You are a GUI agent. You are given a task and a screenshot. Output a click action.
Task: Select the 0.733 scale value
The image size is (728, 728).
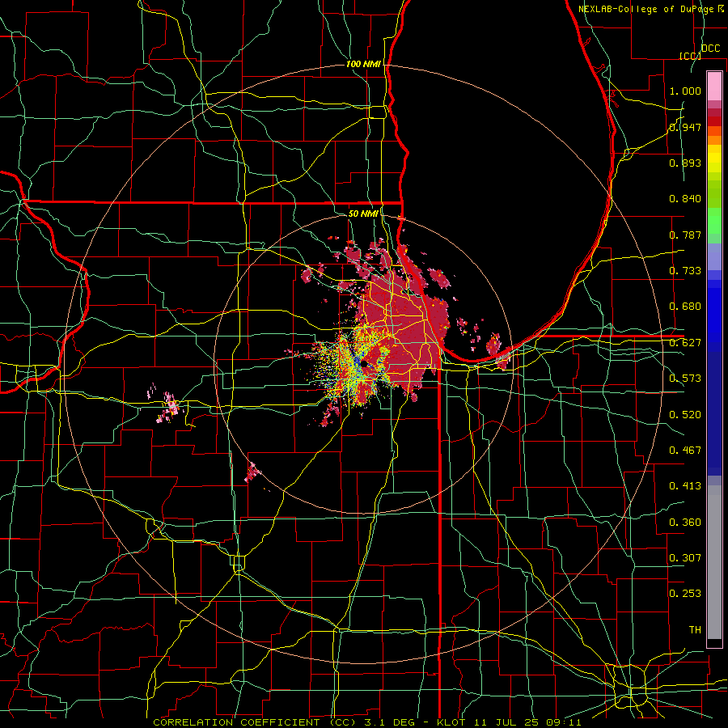pyautogui.click(x=685, y=271)
